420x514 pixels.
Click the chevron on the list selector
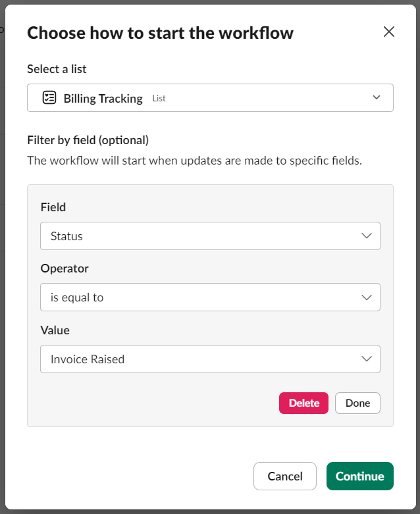377,97
